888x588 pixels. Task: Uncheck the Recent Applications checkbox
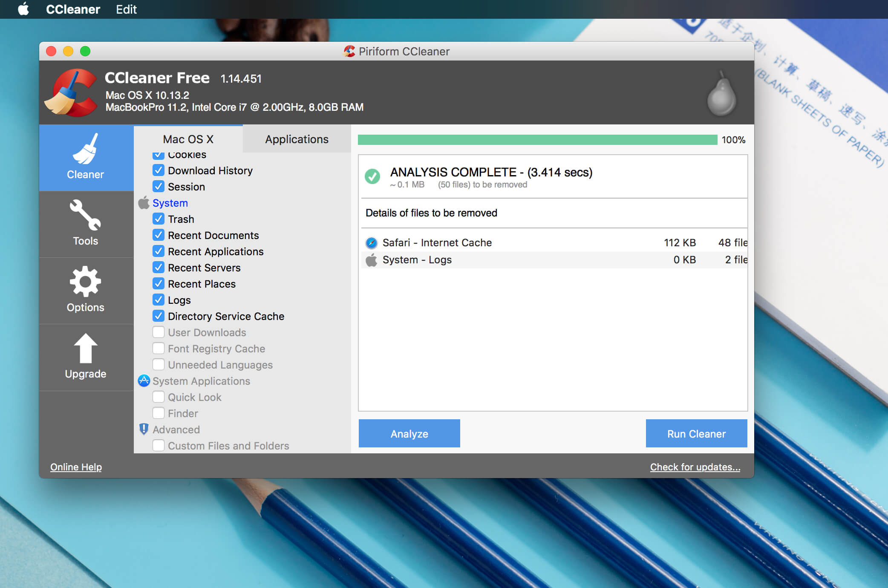tap(159, 251)
